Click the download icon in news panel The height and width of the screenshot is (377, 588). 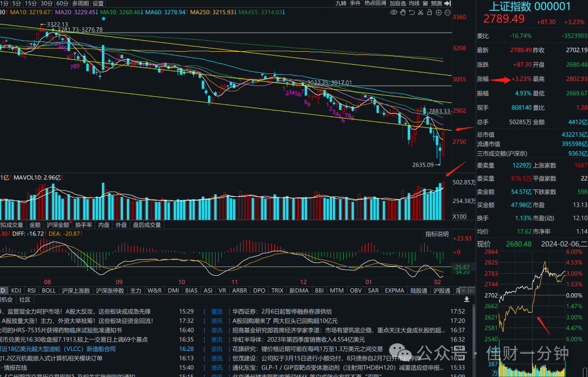467,299
